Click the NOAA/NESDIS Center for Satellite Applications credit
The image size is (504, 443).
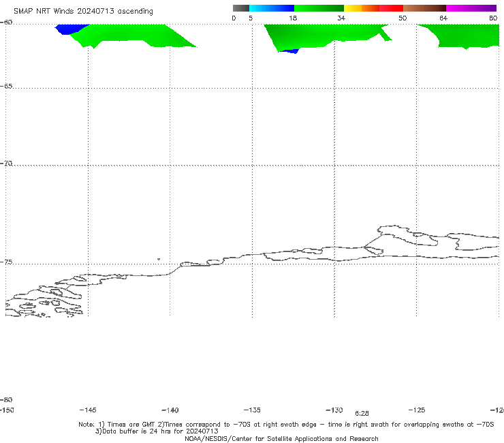[x=281, y=439]
